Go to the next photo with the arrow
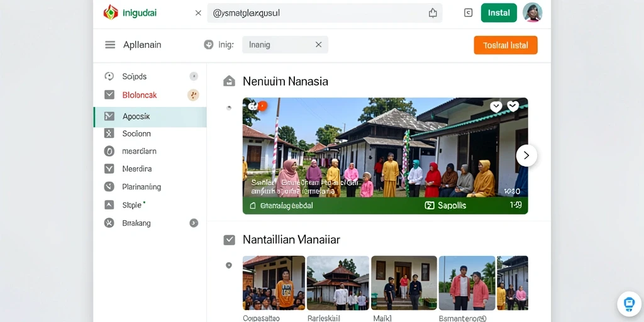The width and height of the screenshot is (644, 322). (526, 155)
